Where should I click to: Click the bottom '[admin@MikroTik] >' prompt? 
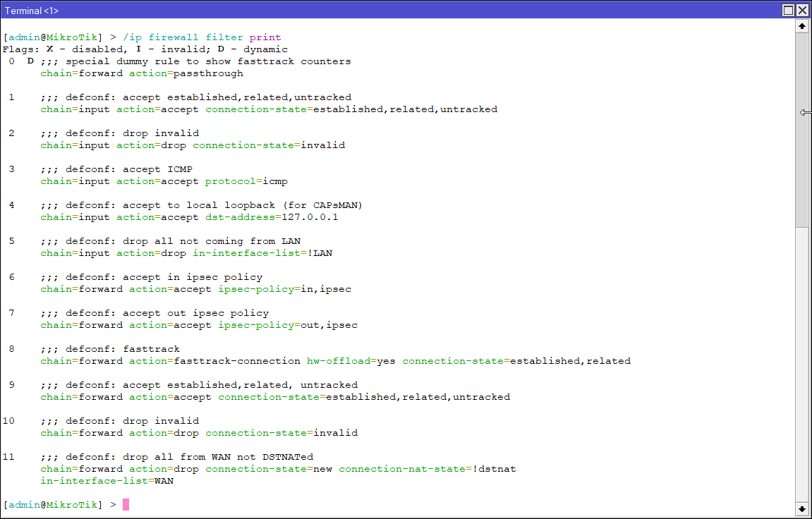[59, 504]
